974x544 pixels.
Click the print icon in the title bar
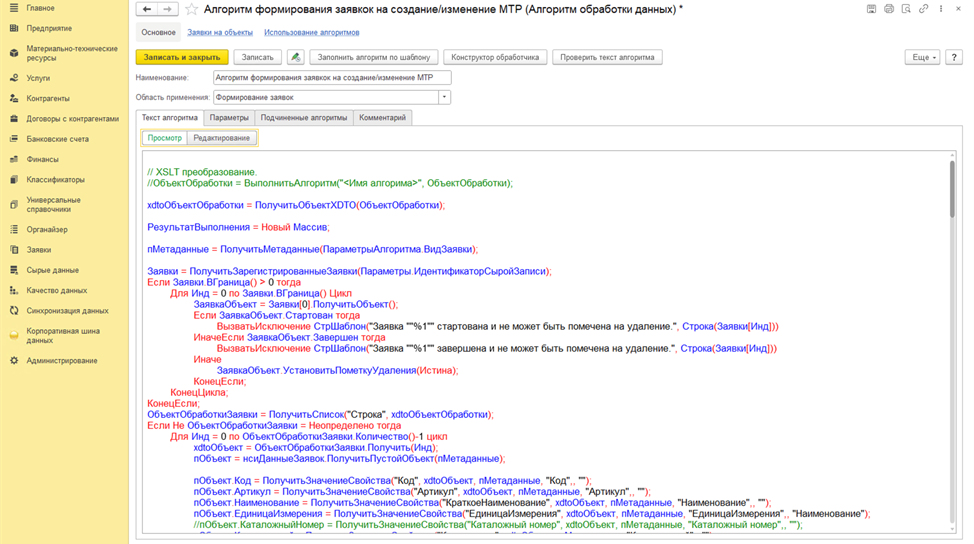(x=889, y=9)
